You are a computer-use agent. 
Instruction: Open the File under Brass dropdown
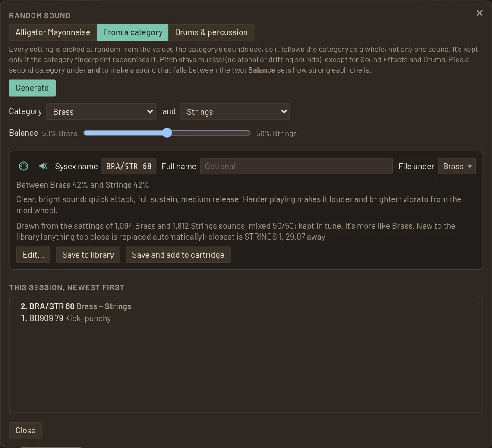click(x=457, y=166)
